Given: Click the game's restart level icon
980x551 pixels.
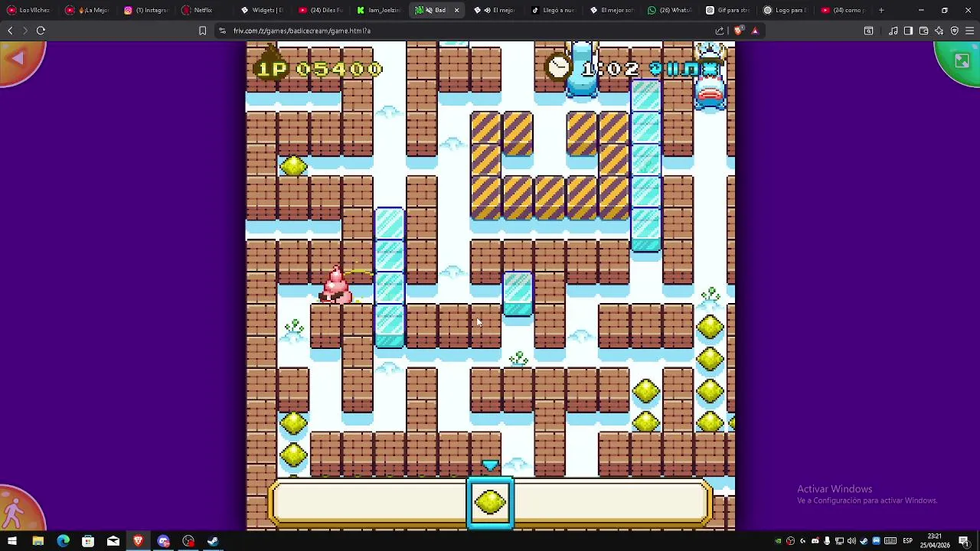Looking at the screenshot, I should coord(658,69).
